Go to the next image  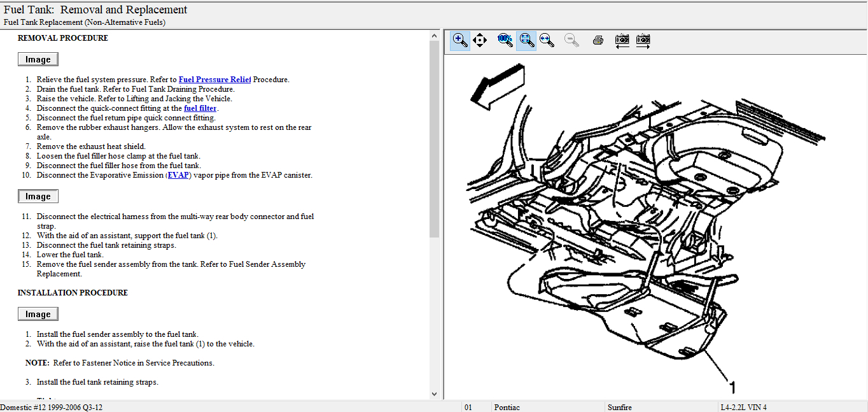coord(643,40)
